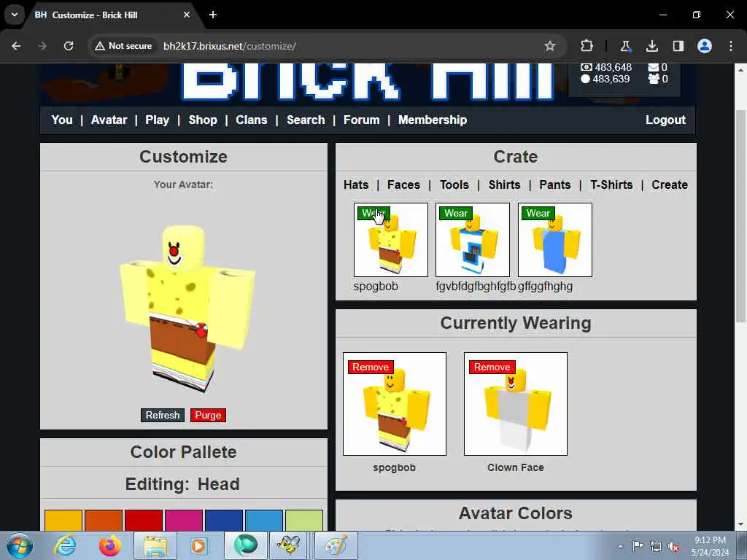Open the Chrome three-dot menu
The width and height of the screenshot is (747, 560).
click(731, 46)
